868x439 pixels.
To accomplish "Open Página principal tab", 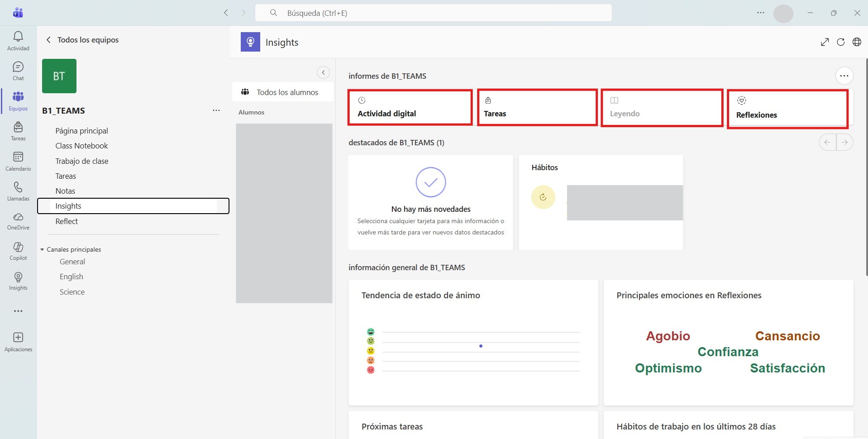I will (x=82, y=131).
